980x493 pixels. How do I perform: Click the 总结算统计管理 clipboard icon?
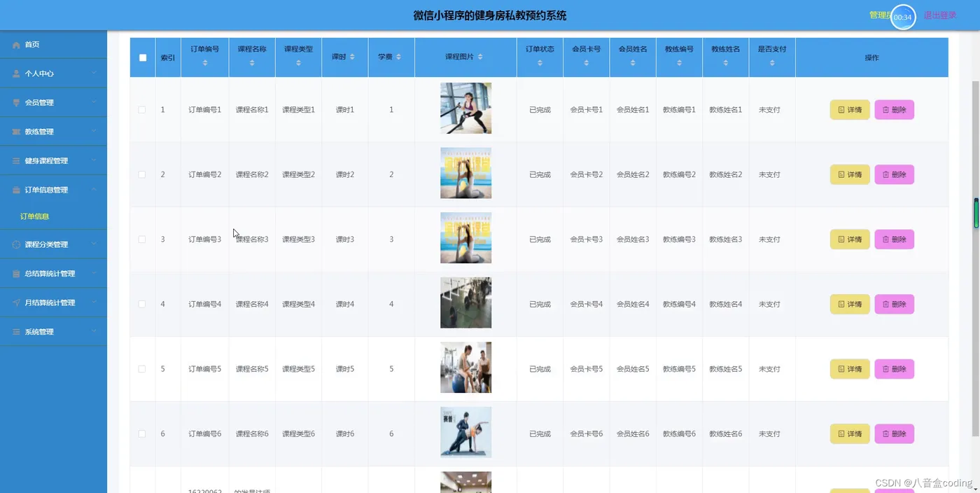16,274
